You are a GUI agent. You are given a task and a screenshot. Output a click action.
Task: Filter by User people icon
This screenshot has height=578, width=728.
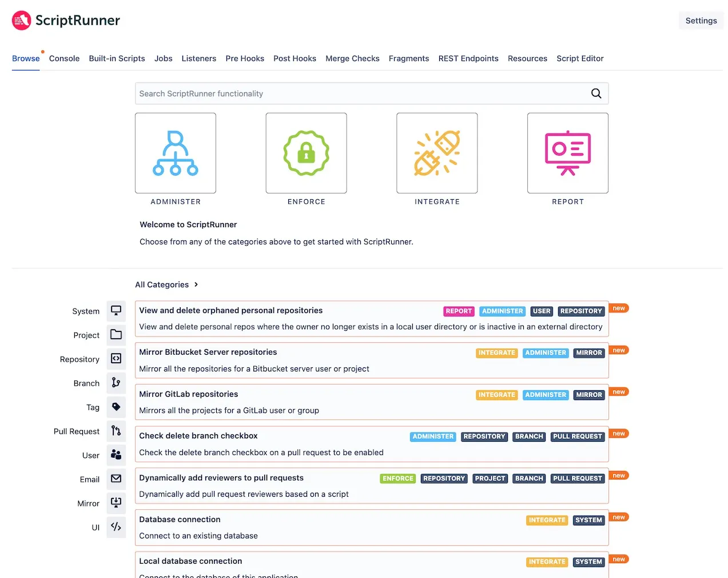pos(116,455)
